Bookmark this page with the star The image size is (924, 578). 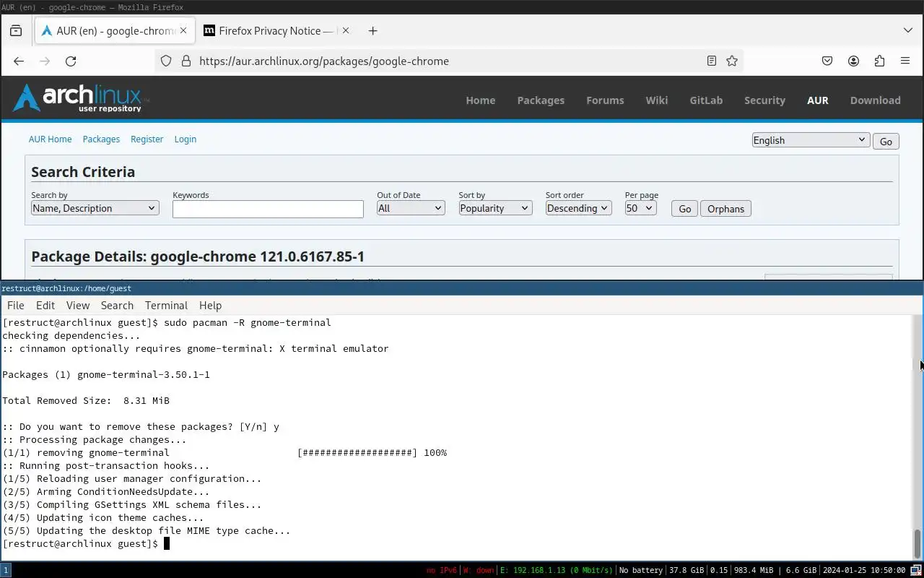[x=732, y=61]
